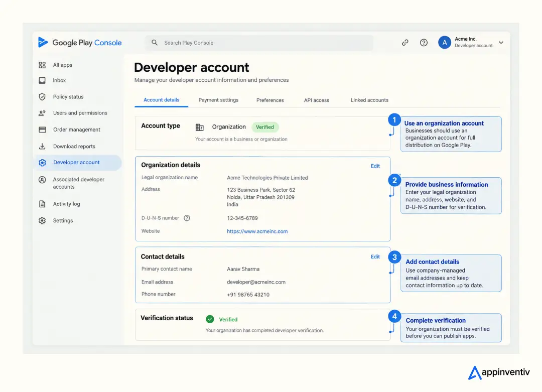Click the Developer account page heading
The width and height of the screenshot is (542, 392).
(x=191, y=67)
